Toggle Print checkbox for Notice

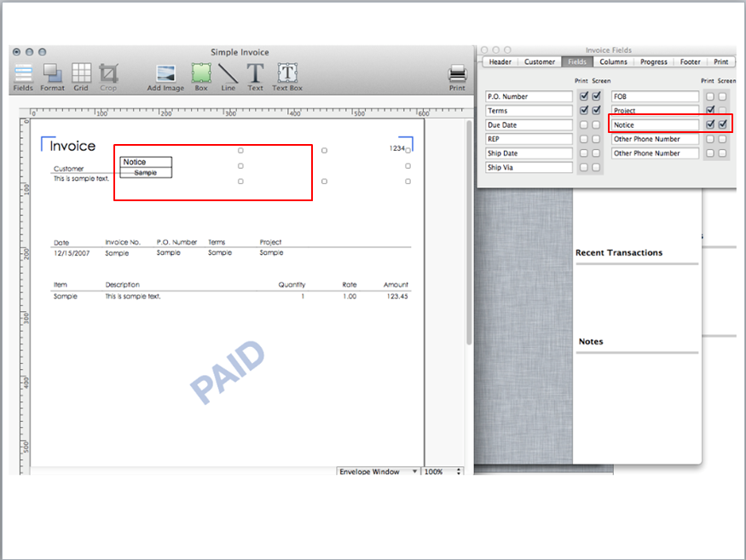(710, 124)
